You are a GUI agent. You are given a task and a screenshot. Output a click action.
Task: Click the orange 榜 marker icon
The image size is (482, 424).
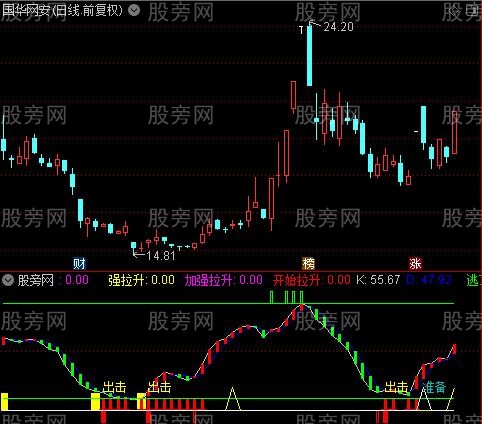coord(308,264)
